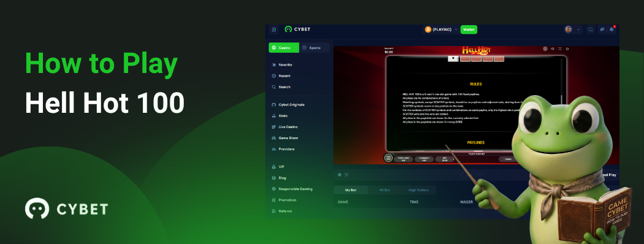Open Recent in the sidebar
The height and width of the screenshot is (244, 644).
(x=281, y=76)
